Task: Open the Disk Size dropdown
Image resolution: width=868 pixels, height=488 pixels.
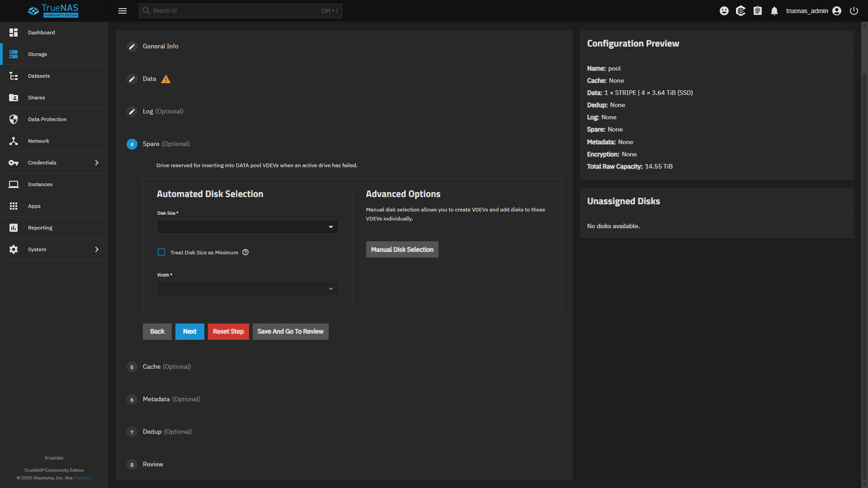Action: coord(247,227)
